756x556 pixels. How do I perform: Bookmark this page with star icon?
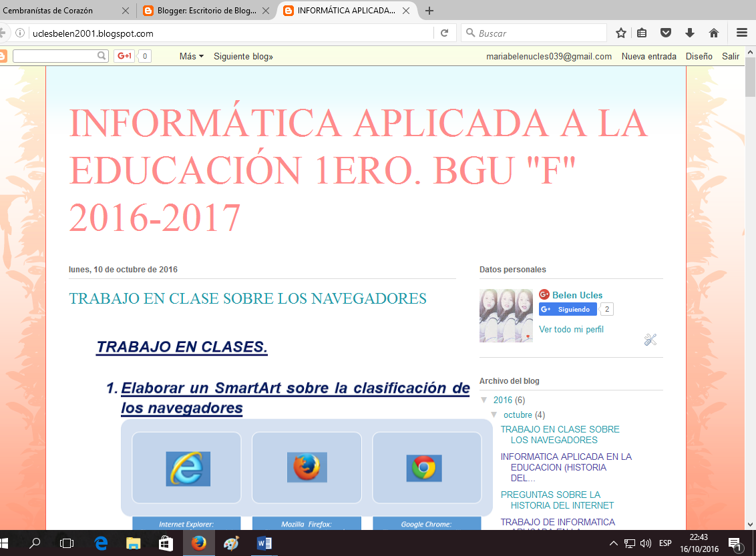click(621, 33)
